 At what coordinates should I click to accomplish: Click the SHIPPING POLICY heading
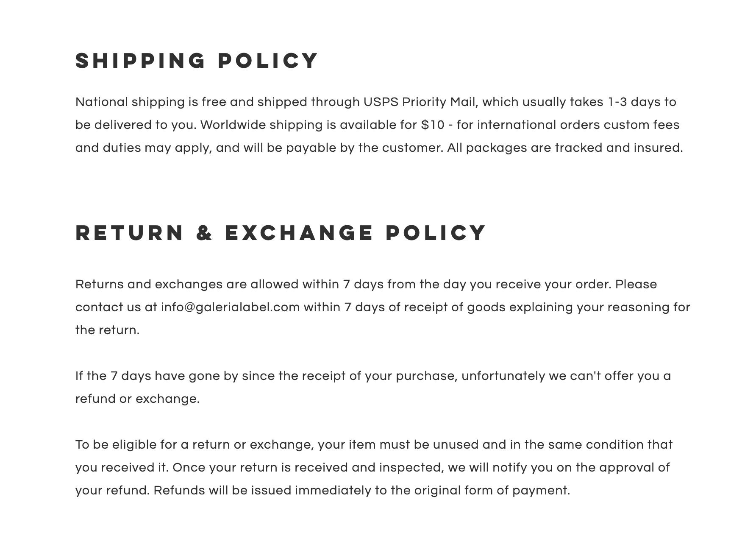pos(197,61)
